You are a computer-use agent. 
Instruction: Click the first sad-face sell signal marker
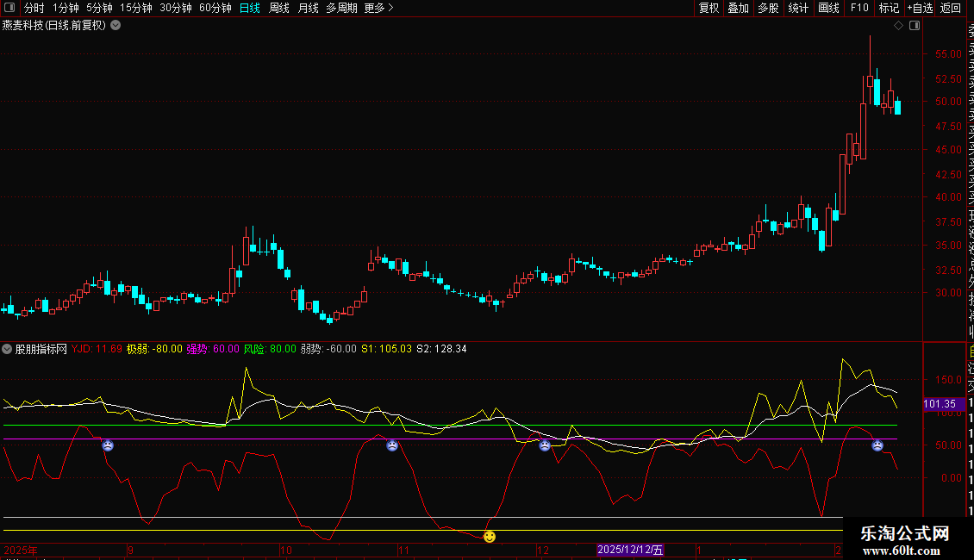coord(108,445)
